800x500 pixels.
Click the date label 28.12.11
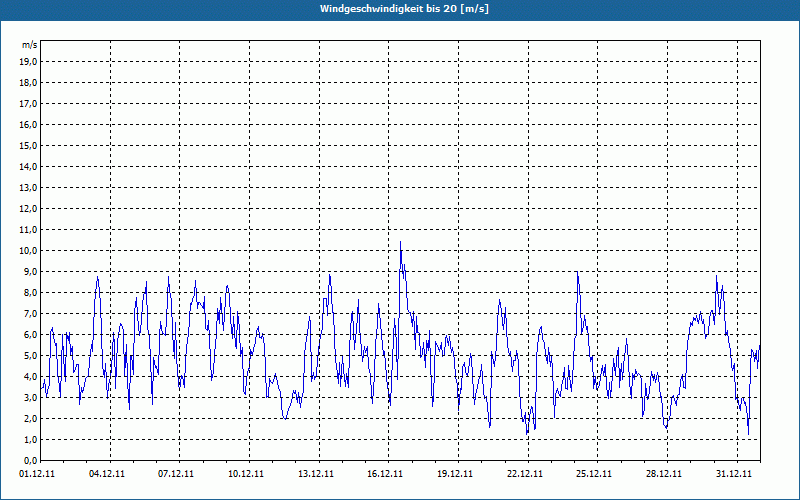coord(664,473)
